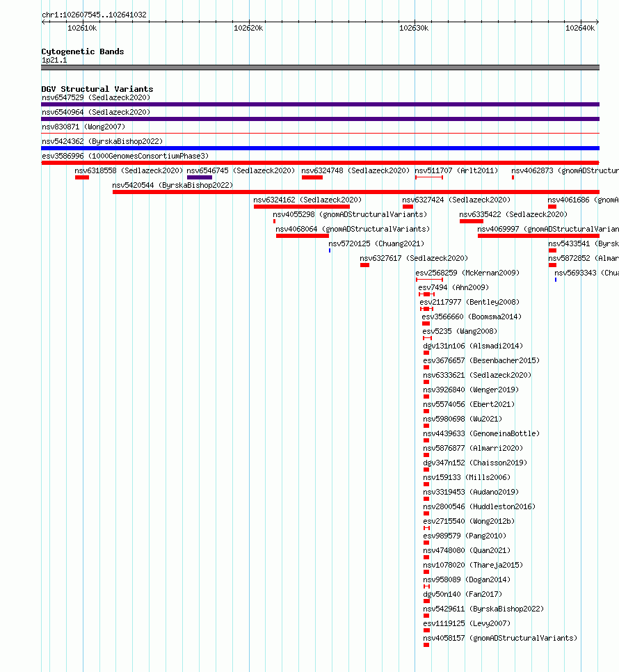Click nsv6327617 (Sedlazeck2020) label
619x672 pixels.
click(x=414, y=258)
